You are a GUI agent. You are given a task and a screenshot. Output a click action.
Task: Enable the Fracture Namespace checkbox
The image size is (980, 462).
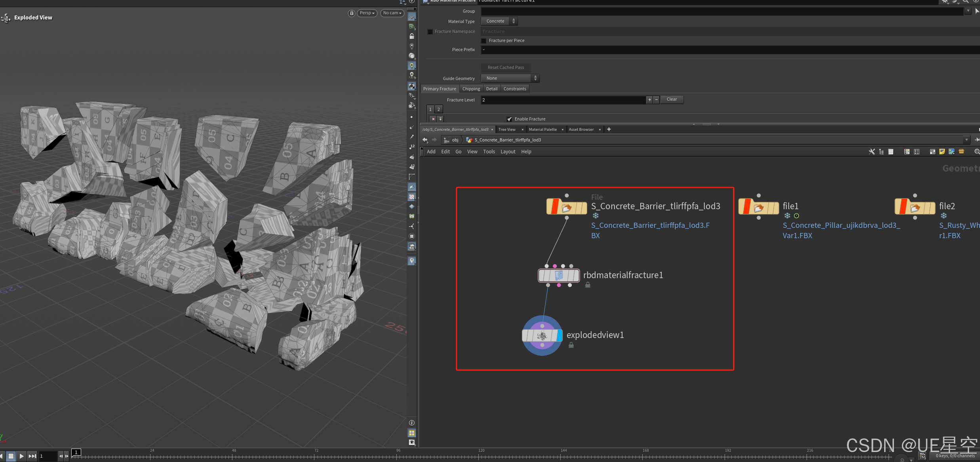pyautogui.click(x=430, y=32)
